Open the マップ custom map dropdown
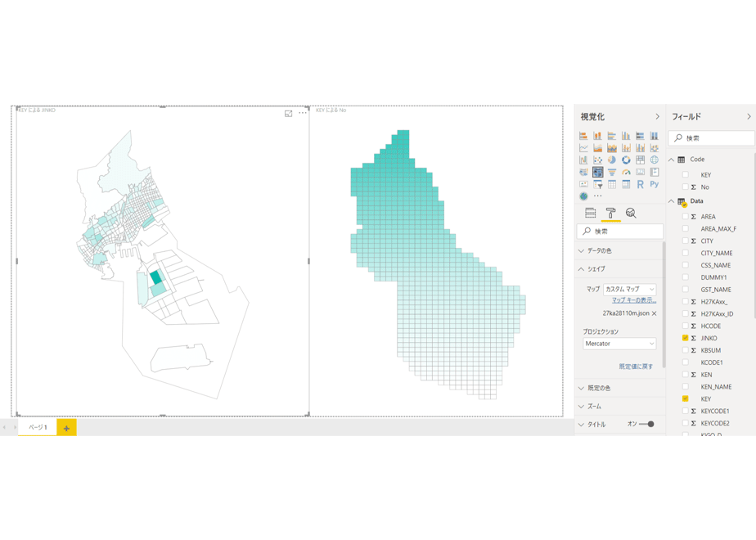This screenshot has width=756, height=540. tap(630, 290)
